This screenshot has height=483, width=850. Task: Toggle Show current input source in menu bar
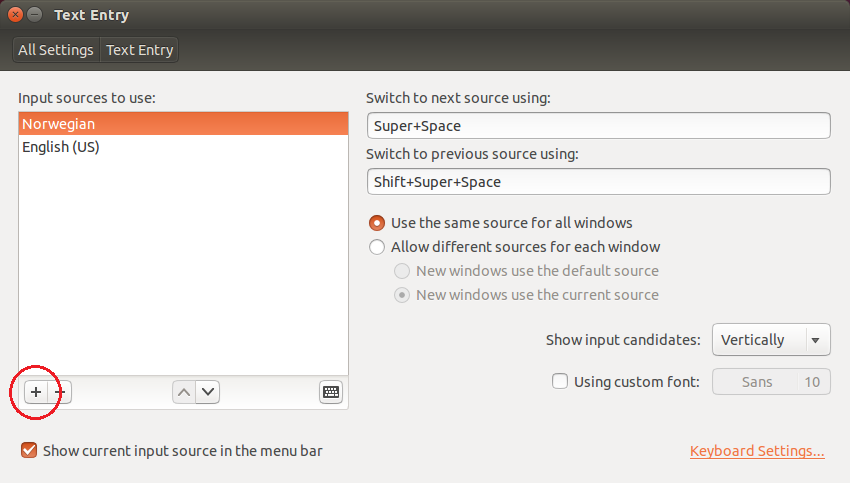click(x=29, y=451)
